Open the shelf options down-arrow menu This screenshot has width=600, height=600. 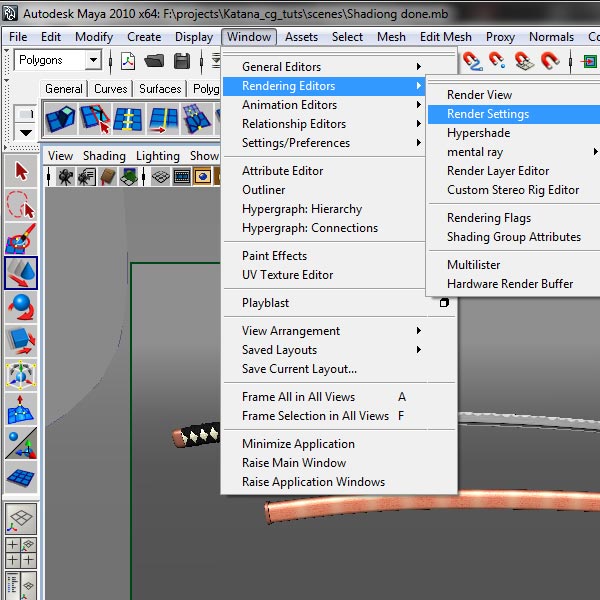pyautogui.click(x=26, y=133)
